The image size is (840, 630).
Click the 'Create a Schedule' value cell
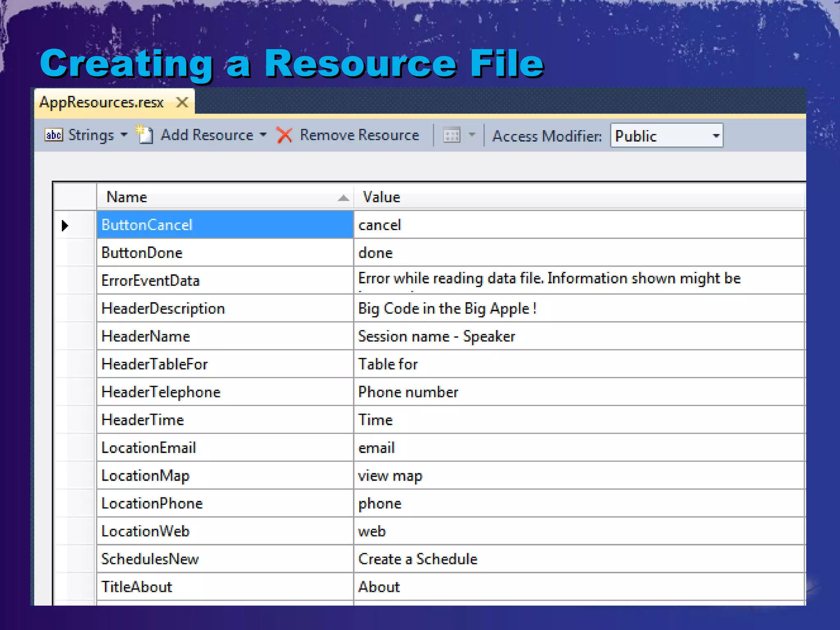tap(579, 559)
